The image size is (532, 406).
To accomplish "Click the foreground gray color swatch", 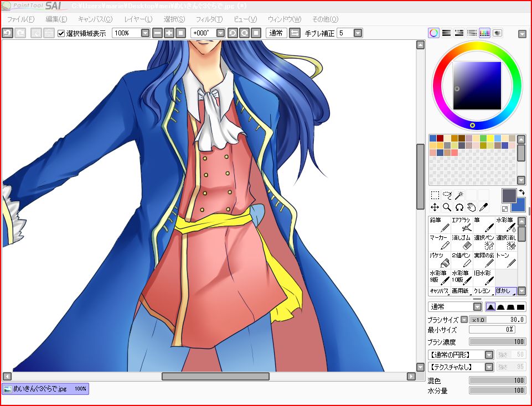I will click(509, 196).
